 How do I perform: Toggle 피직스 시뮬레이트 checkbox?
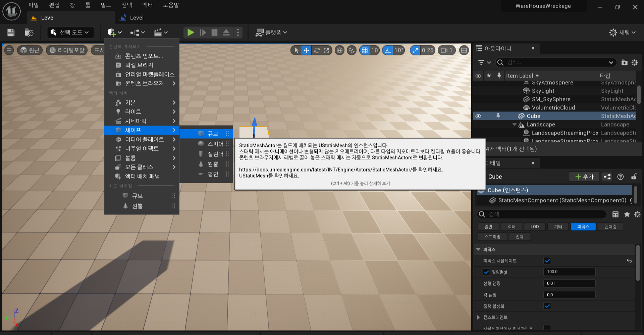coord(547,261)
